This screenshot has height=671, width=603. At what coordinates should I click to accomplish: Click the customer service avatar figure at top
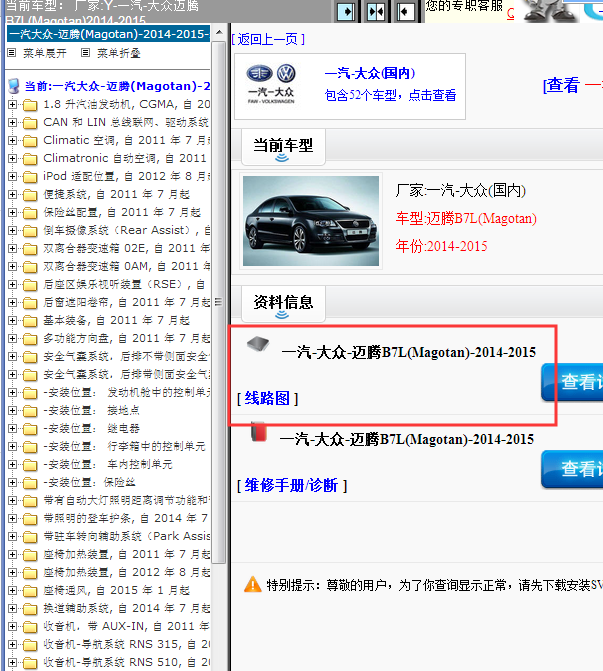pos(548,10)
